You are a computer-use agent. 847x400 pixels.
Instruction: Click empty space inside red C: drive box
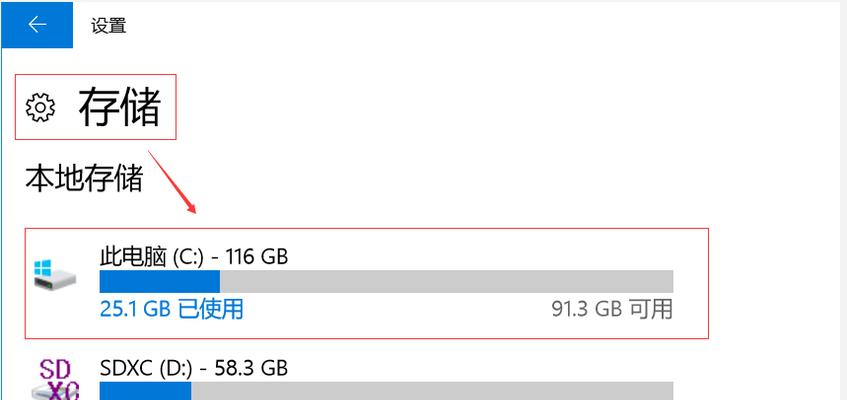click(x=459, y=249)
